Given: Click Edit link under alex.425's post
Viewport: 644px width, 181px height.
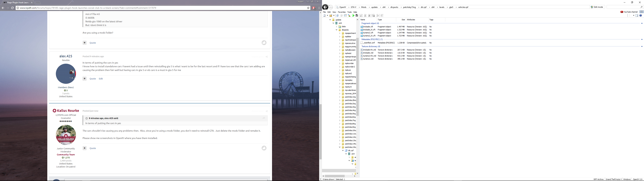Looking at the screenshot, I should click(x=101, y=79).
